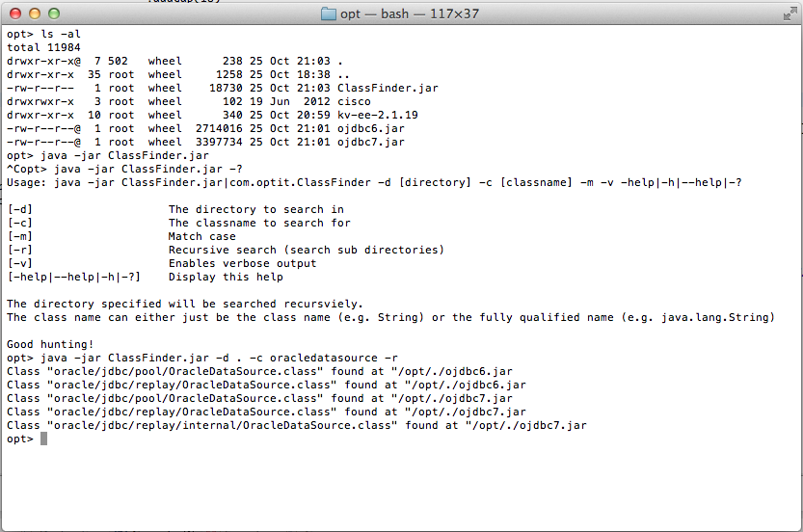Click the ClassFinder.jar filename in the listing

[388, 88]
